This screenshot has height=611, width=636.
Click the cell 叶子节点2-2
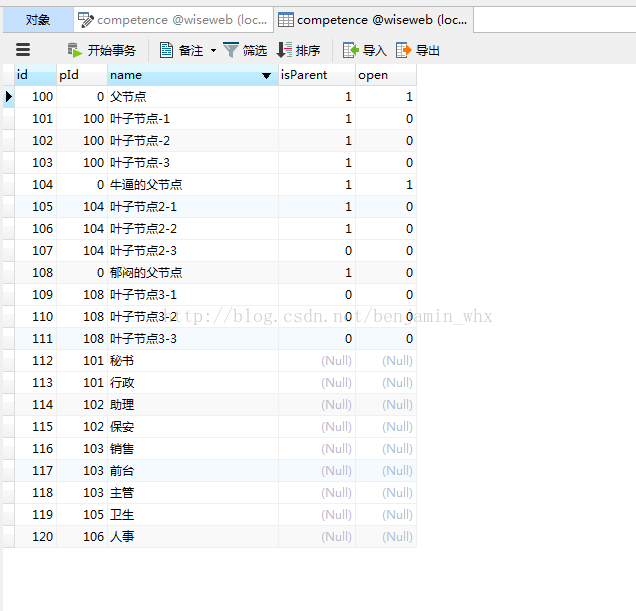(193, 229)
